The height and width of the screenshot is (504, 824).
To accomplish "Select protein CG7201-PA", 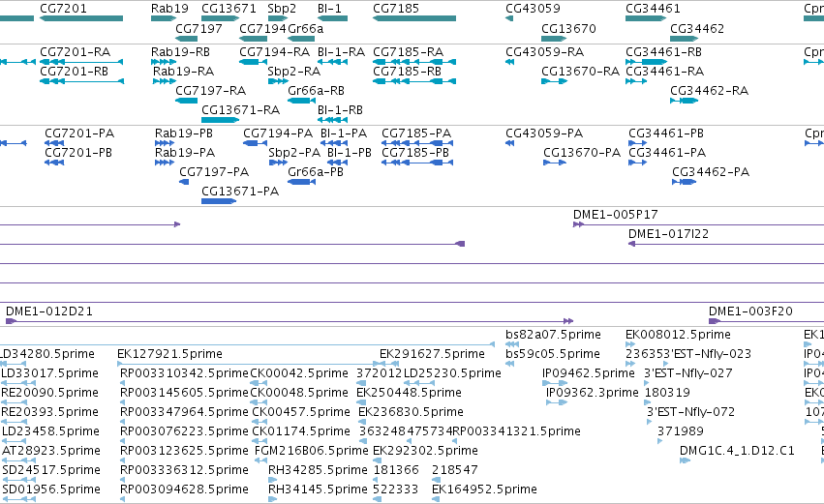I will tap(54, 143).
